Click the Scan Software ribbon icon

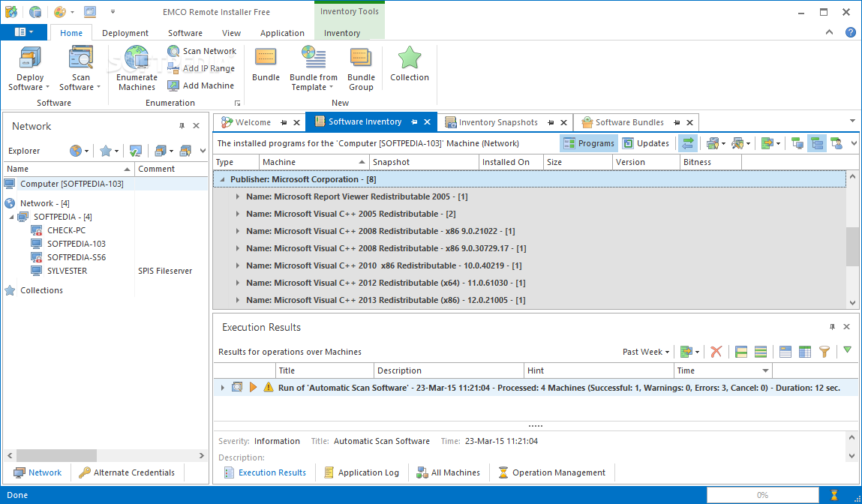tap(80, 58)
